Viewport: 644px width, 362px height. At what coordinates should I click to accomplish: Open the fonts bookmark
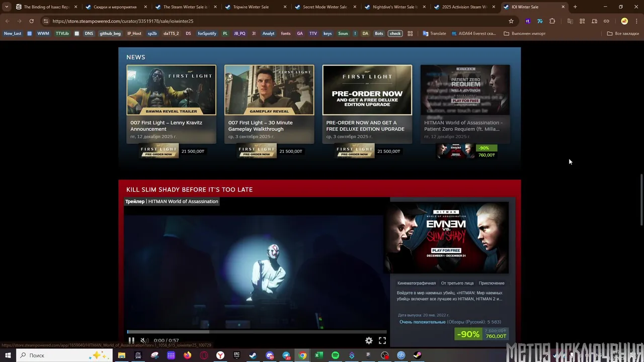click(286, 33)
